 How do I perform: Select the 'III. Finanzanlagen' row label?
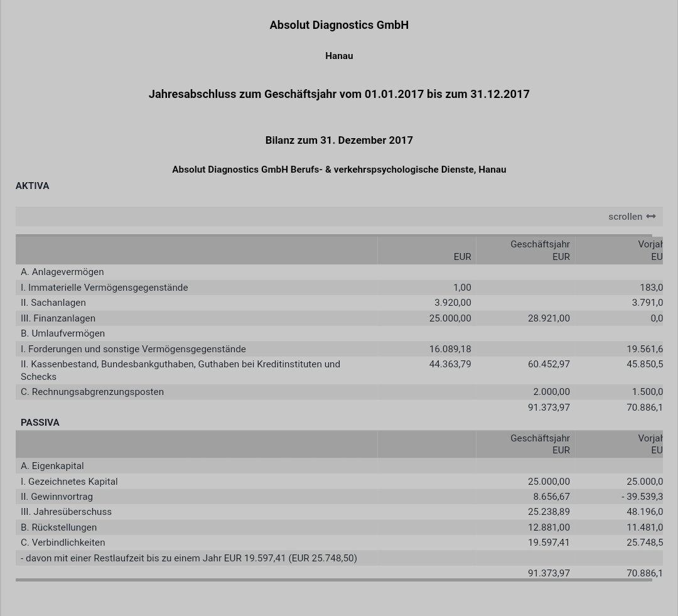(x=58, y=318)
